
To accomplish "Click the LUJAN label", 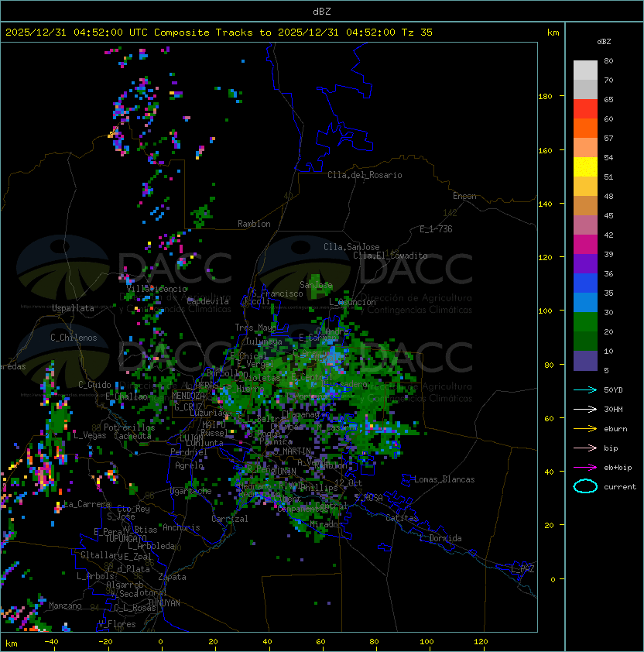I will [192, 438].
